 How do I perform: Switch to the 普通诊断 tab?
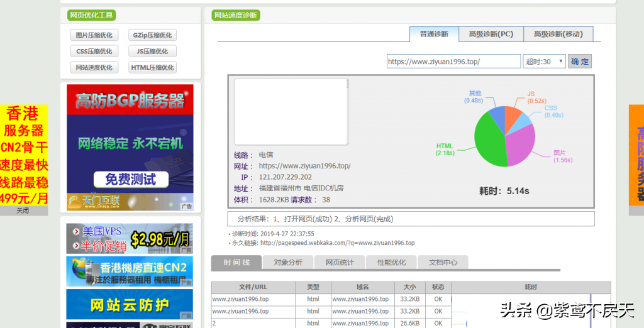pyautogui.click(x=434, y=34)
